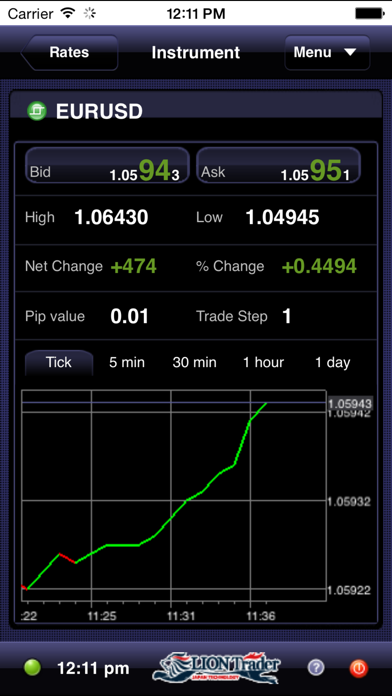Tap the Wi-Fi status bar icon
Screen dimensions: 392x696
tap(68, 13)
